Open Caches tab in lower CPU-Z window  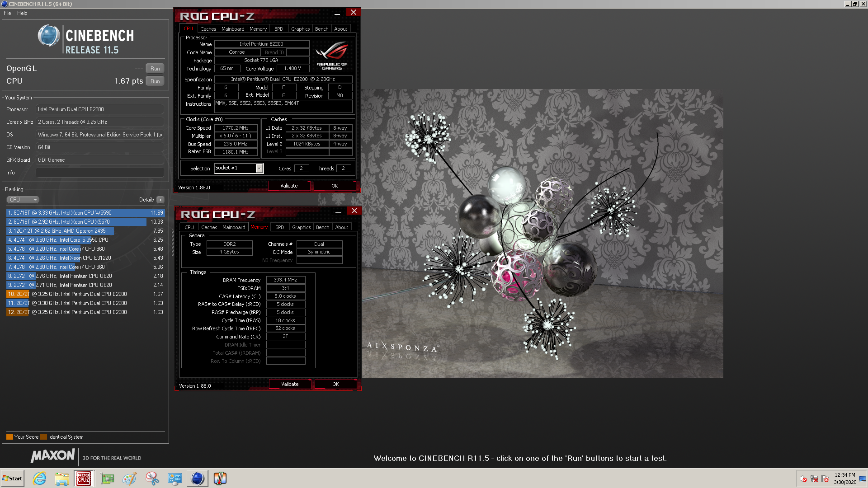[209, 227]
